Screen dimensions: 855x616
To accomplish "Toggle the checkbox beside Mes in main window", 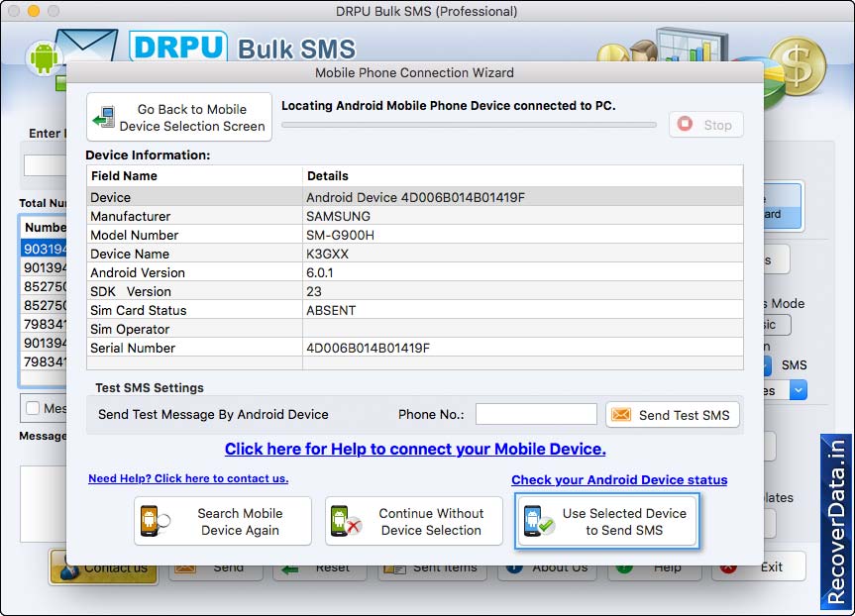I will [x=33, y=408].
